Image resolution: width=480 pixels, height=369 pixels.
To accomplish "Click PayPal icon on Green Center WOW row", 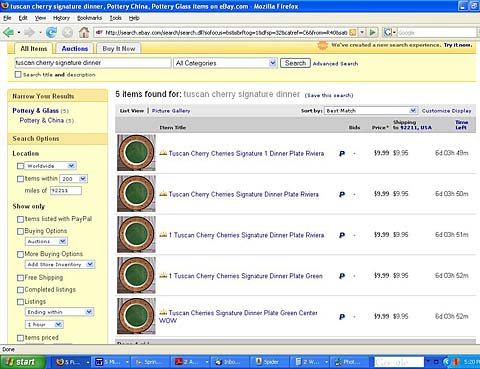I will click(342, 317).
